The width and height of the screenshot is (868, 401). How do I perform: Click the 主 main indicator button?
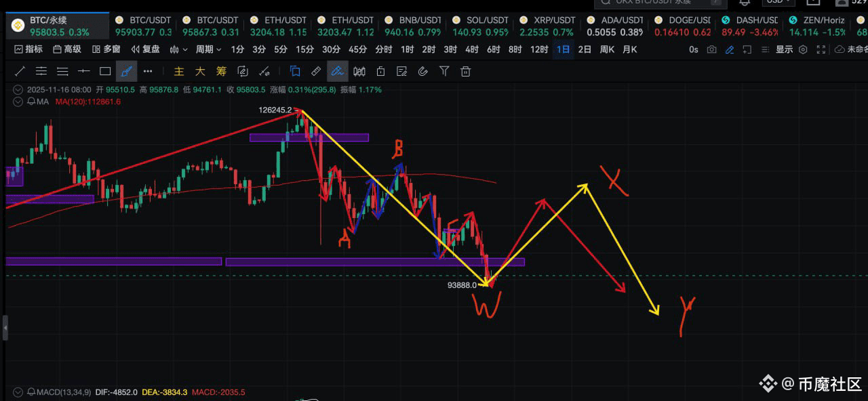tap(179, 71)
